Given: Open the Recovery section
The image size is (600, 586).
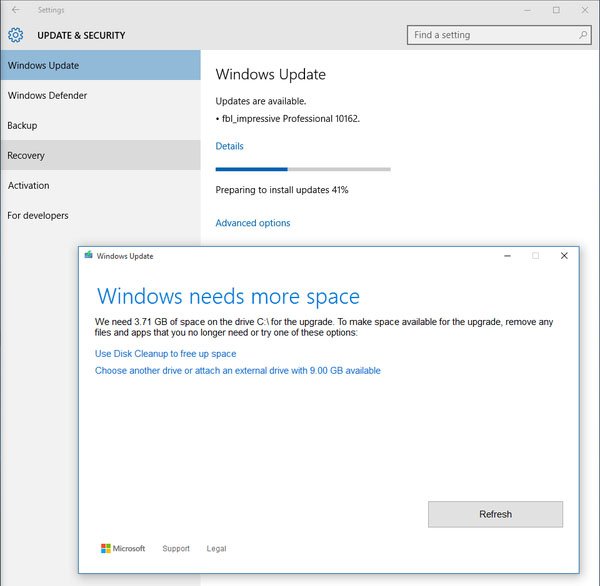Looking at the screenshot, I should click(100, 155).
